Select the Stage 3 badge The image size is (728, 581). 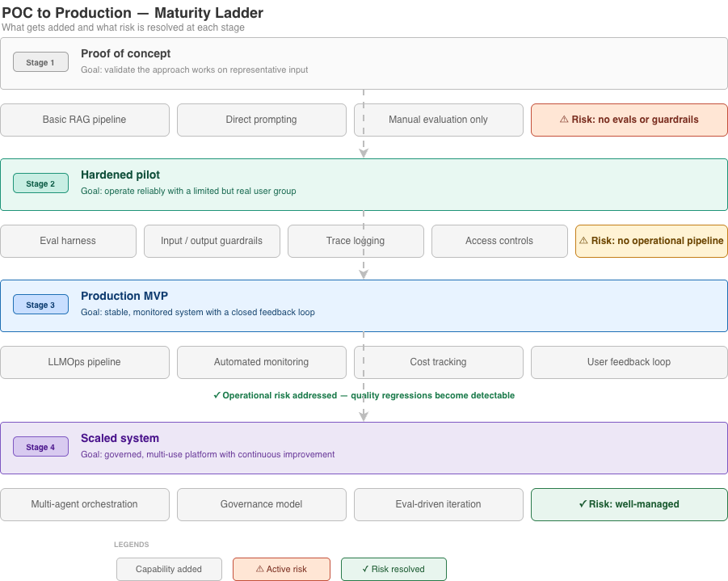coord(40,305)
